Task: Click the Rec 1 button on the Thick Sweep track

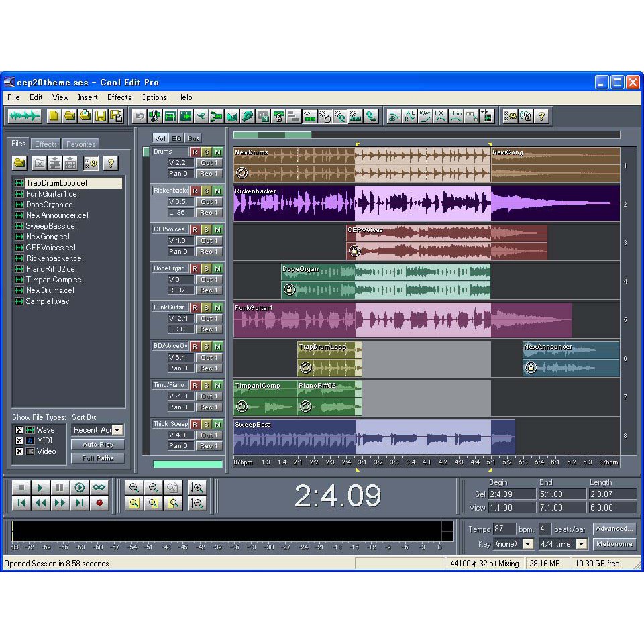Action: (209, 446)
